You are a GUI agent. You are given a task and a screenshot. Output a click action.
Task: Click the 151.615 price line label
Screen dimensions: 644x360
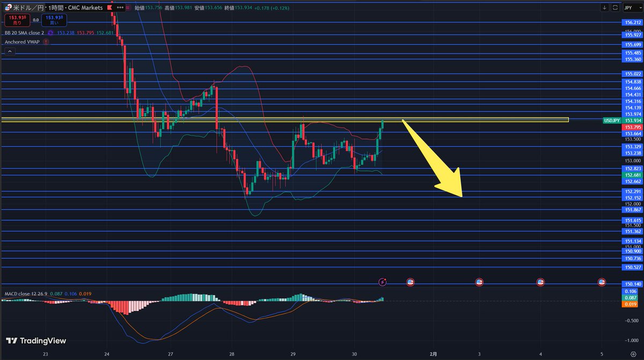coord(632,220)
